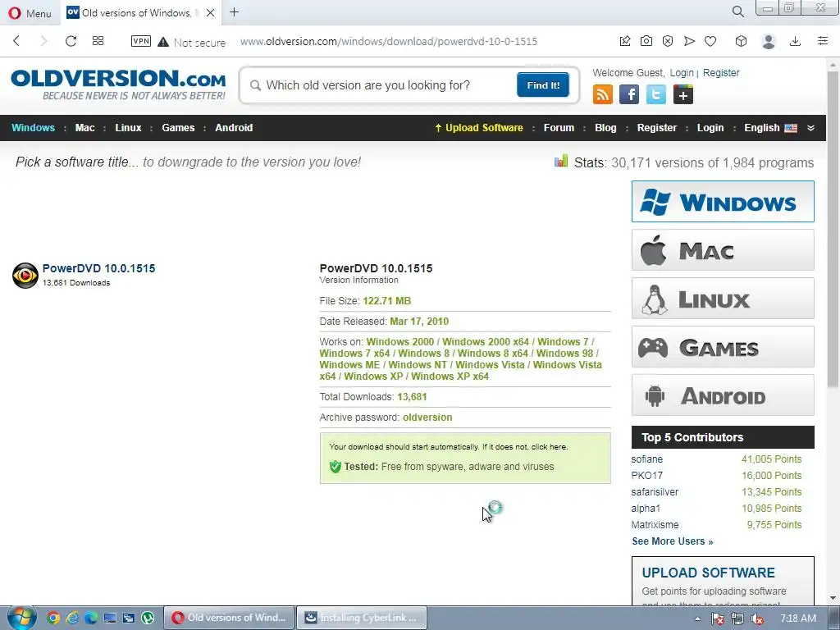
Task: Toggle the VPN badge in address bar
Action: click(x=141, y=41)
